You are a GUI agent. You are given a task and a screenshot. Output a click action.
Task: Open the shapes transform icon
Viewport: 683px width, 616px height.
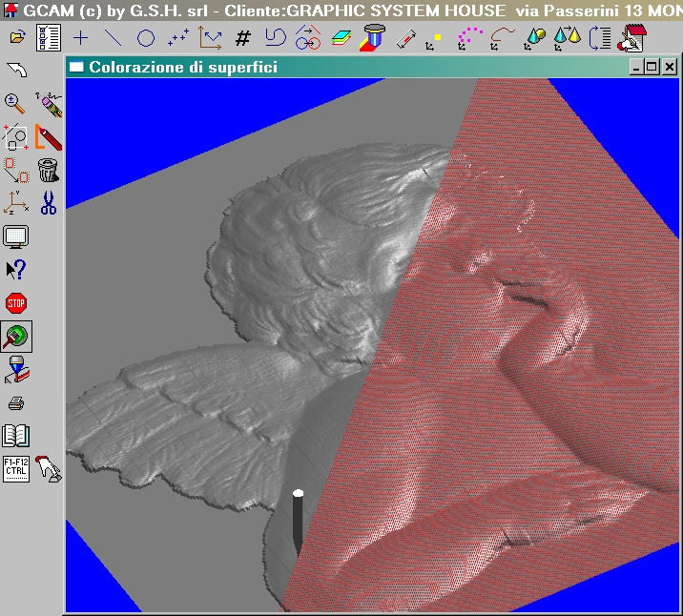pyautogui.click(x=307, y=37)
